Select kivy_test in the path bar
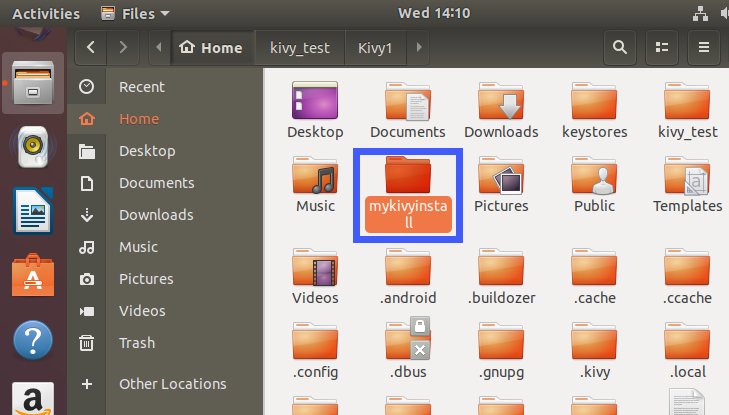The width and height of the screenshot is (729, 415). coord(300,47)
